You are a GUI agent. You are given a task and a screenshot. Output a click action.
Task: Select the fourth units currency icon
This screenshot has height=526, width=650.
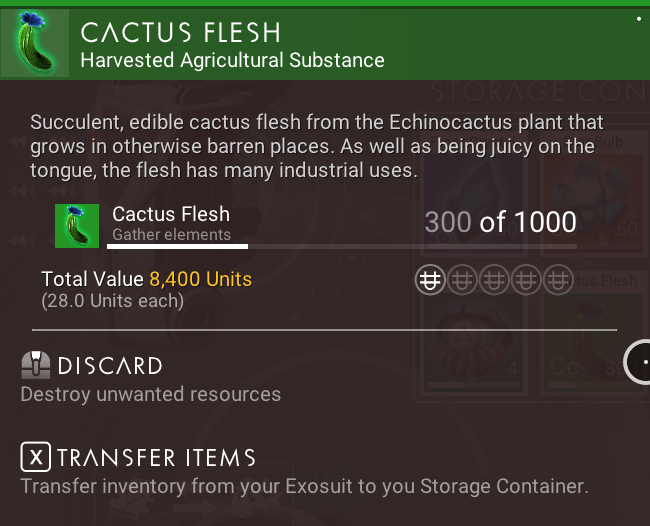(x=526, y=280)
